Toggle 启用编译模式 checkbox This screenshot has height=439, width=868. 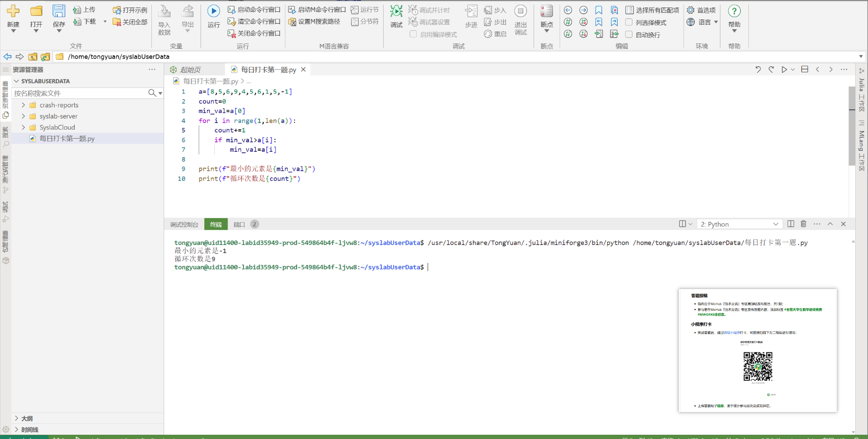coord(413,34)
